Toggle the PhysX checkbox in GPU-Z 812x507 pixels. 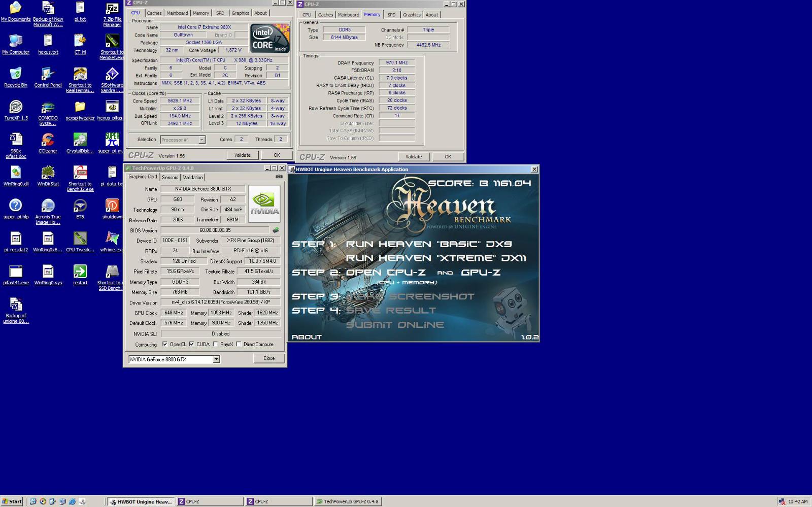coord(216,344)
